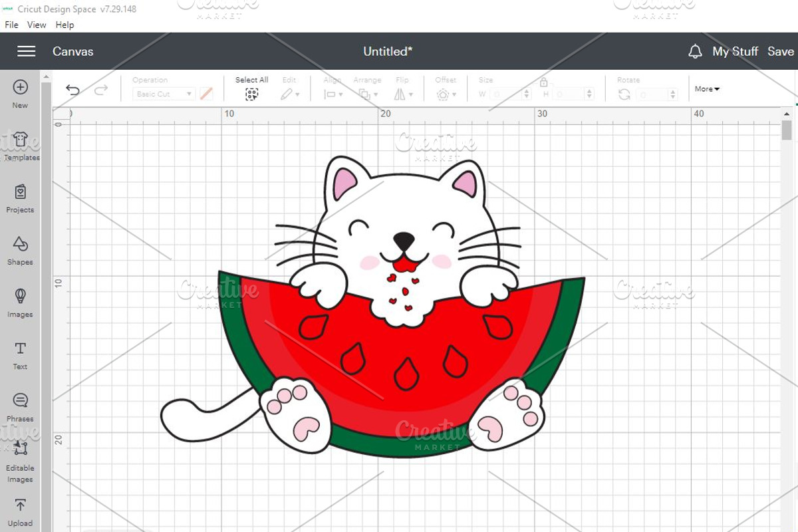Click the Width stepper arrows
Viewport: 798px width, 532px height.
tap(527, 94)
